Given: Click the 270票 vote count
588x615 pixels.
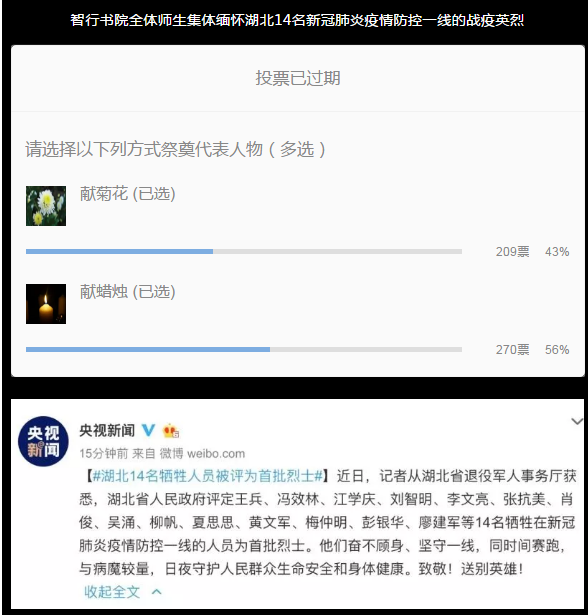Looking at the screenshot, I should click(x=512, y=349).
